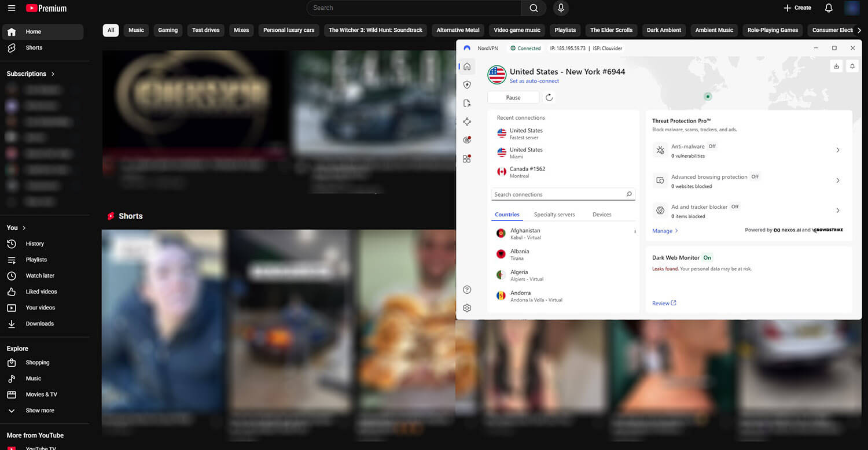Image resolution: width=868 pixels, height=450 pixels.
Task: Open Shorts in YouTube sidebar
Action: pyautogui.click(x=42, y=47)
